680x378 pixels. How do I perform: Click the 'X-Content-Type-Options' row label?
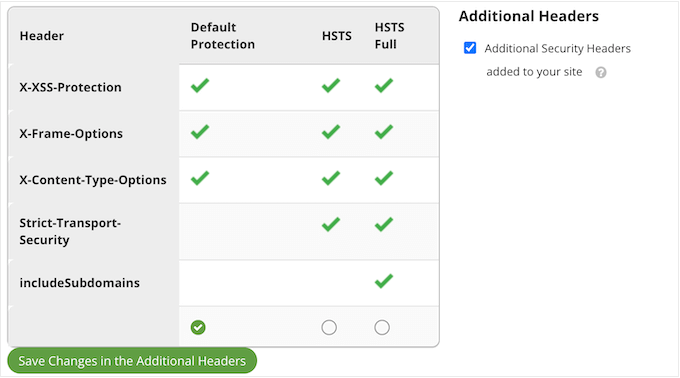click(93, 180)
